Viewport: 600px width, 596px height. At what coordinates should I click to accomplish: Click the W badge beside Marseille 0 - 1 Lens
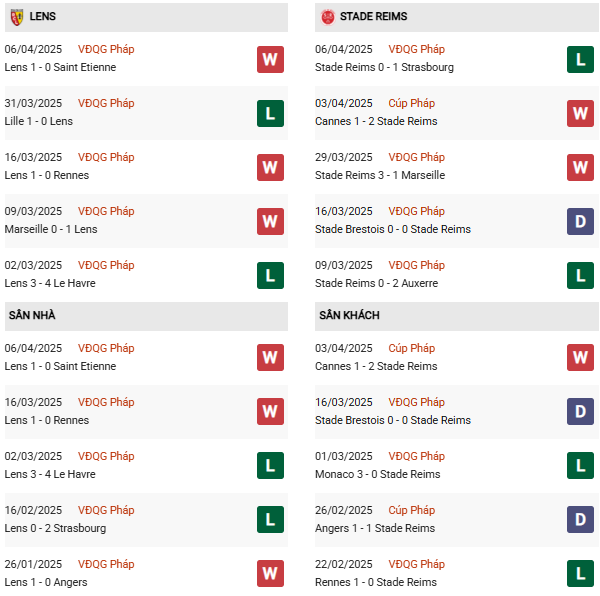pos(270,221)
